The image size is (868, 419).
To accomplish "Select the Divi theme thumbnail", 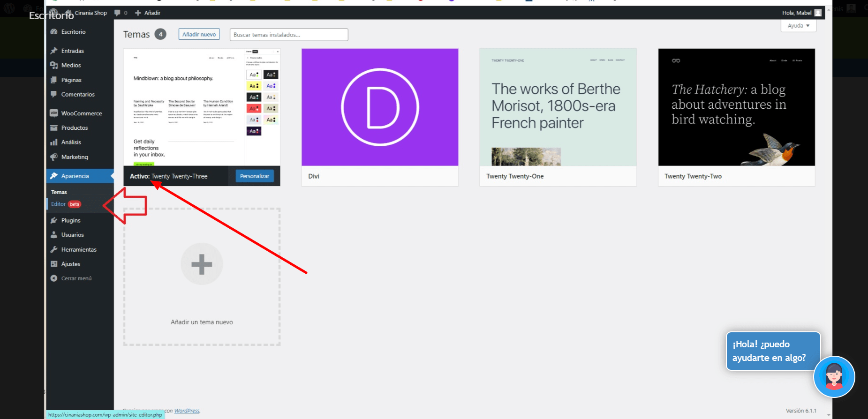I will pos(380,107).
